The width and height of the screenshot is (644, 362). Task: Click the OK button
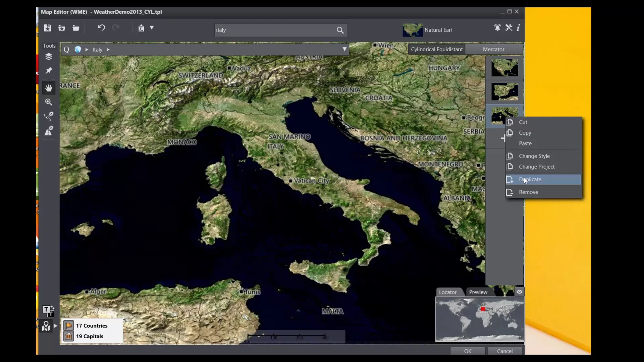point(468,351)
